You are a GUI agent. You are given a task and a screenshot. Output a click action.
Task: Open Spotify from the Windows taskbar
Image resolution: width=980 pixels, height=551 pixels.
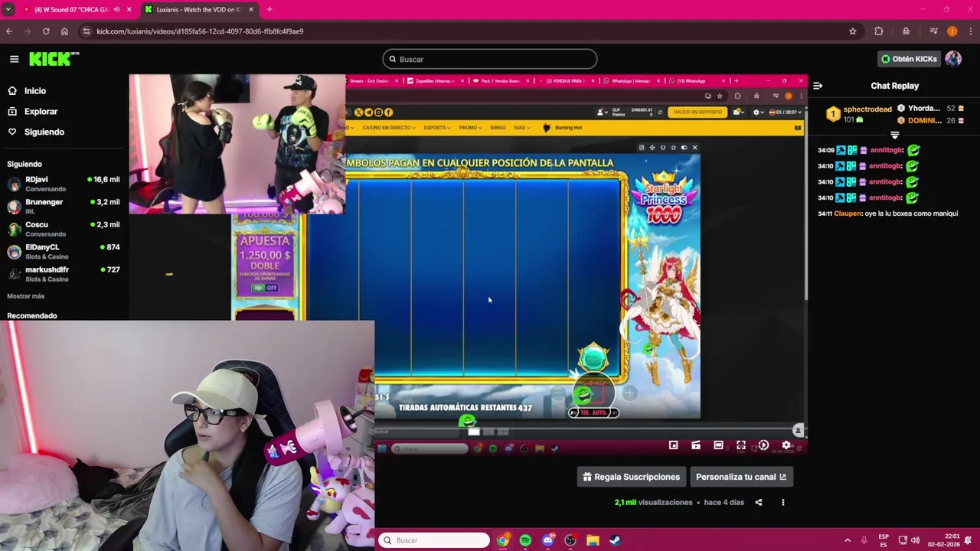(525, 540)
